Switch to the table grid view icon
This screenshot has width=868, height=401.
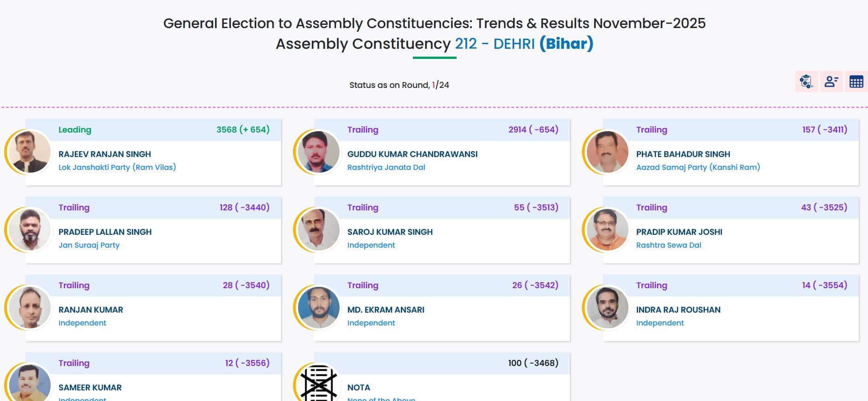click(x=856, y=81)
